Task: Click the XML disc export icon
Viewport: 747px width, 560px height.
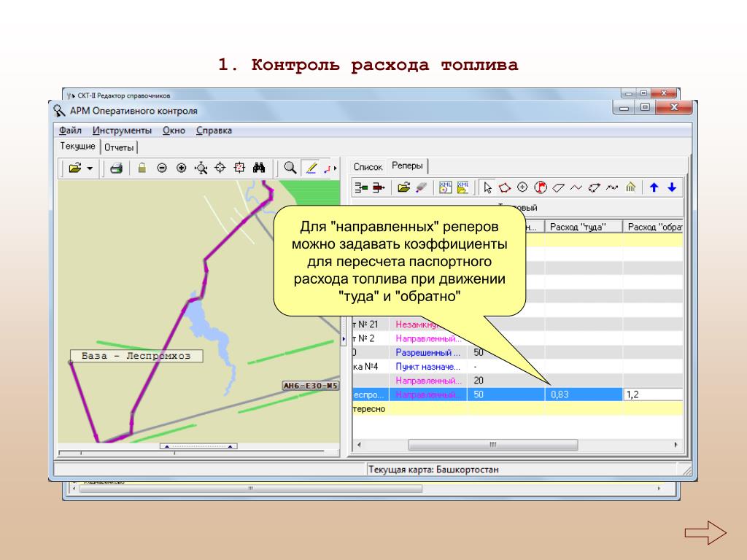Action: click(445, 187)
